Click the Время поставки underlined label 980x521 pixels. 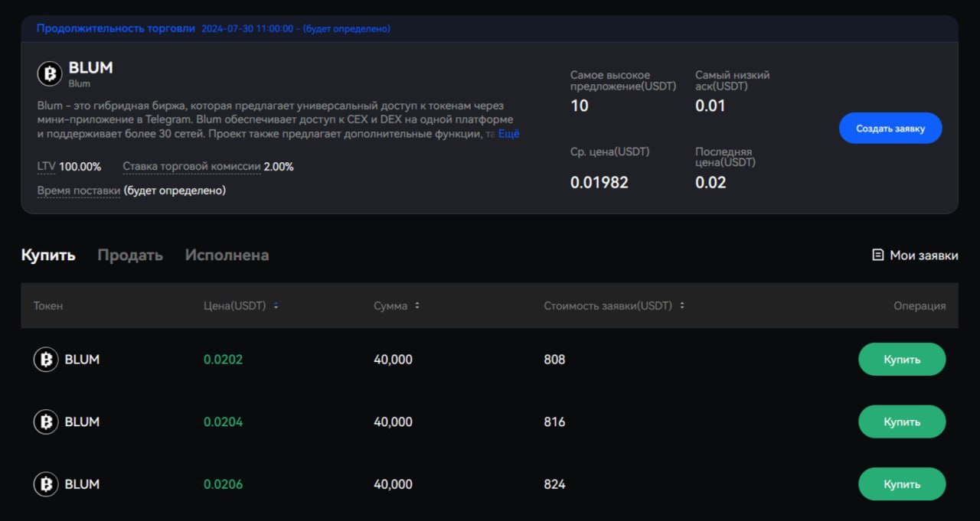(78, 190)
